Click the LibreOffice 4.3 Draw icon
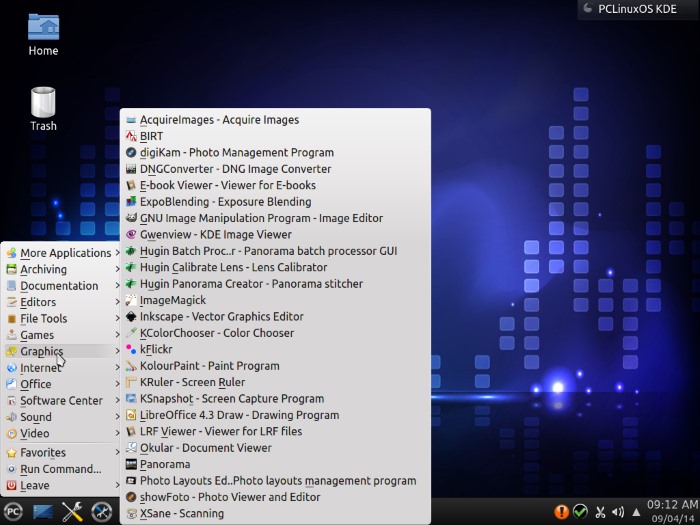The image size is (700, 525). [x=131, y=415]
